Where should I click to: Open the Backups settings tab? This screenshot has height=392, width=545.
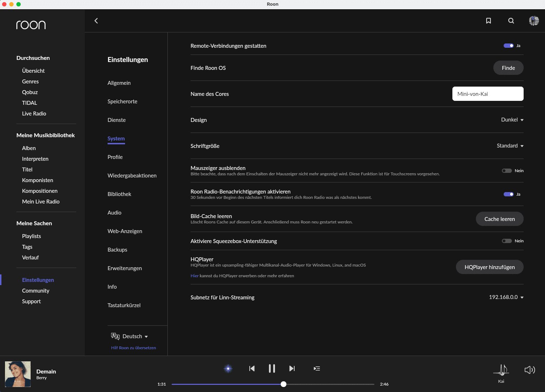pos(117,250)
